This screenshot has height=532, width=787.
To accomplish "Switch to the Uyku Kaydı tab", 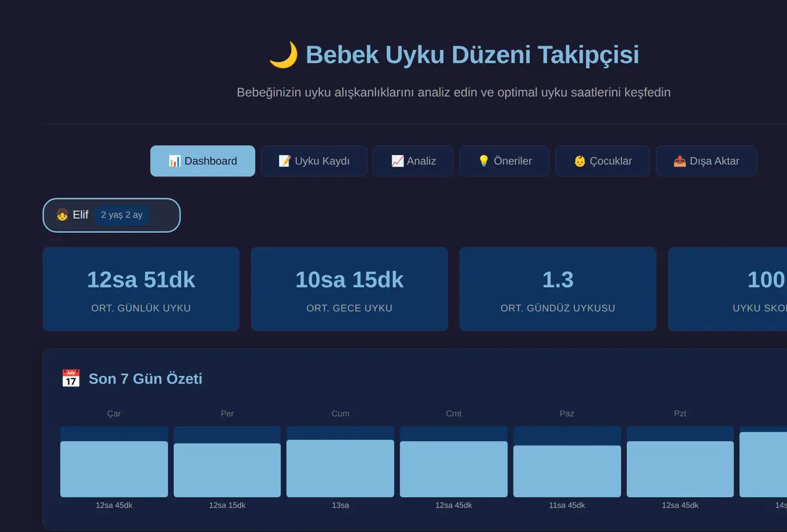I will click(314, 161).
